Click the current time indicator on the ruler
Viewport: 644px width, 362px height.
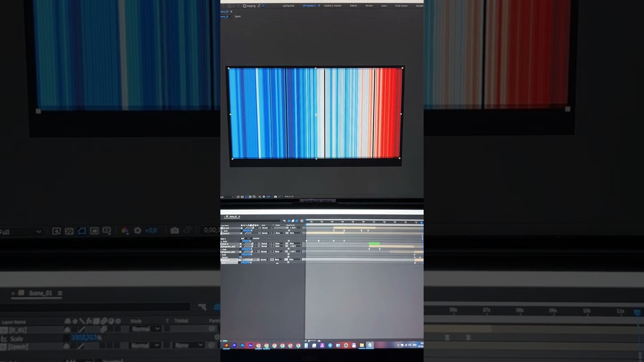[x=422, y=222]
